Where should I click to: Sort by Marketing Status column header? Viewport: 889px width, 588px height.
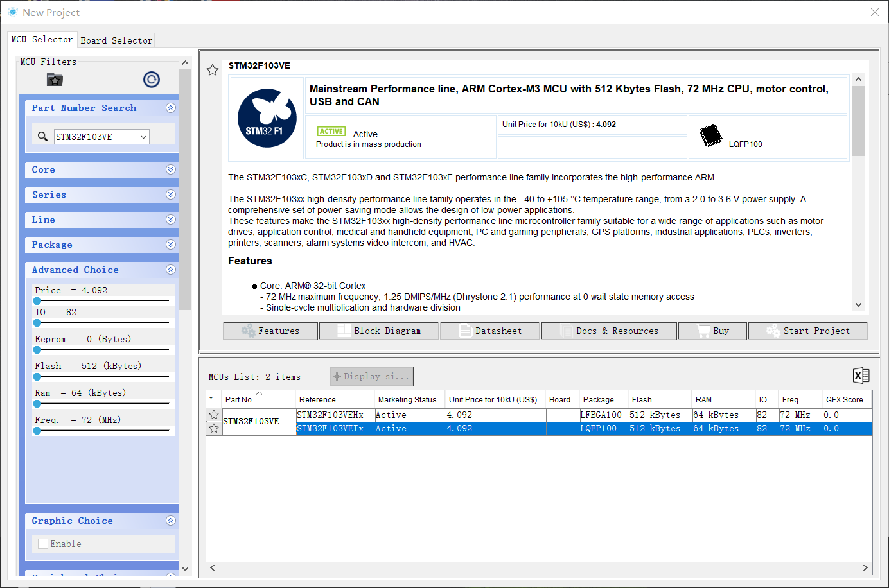(x=409, y=399)
